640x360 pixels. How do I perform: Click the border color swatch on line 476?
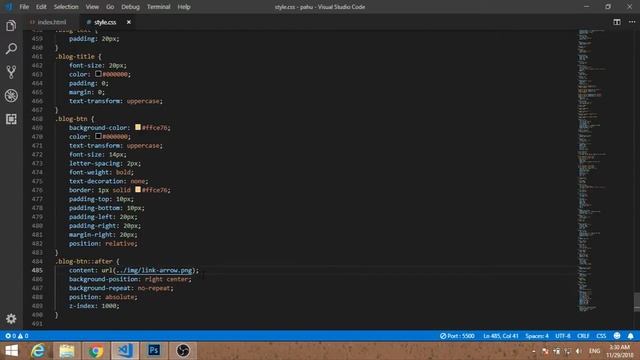point(138,190)
